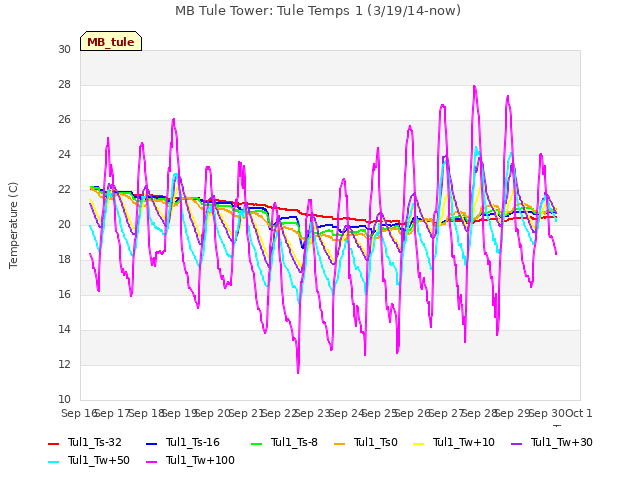640x480 pixels.
Task: Click the 14 value on y-axis
Action: click(x=64, y=330)
